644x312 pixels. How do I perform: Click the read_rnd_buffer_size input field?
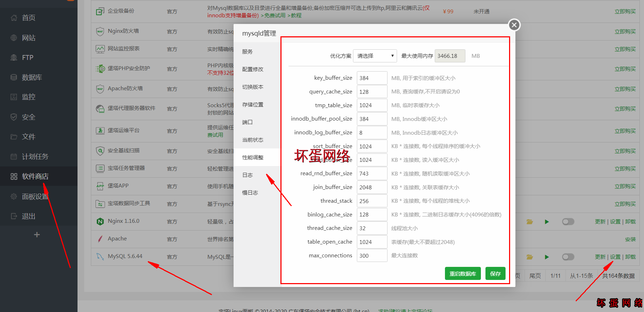(x=372, y=173)
